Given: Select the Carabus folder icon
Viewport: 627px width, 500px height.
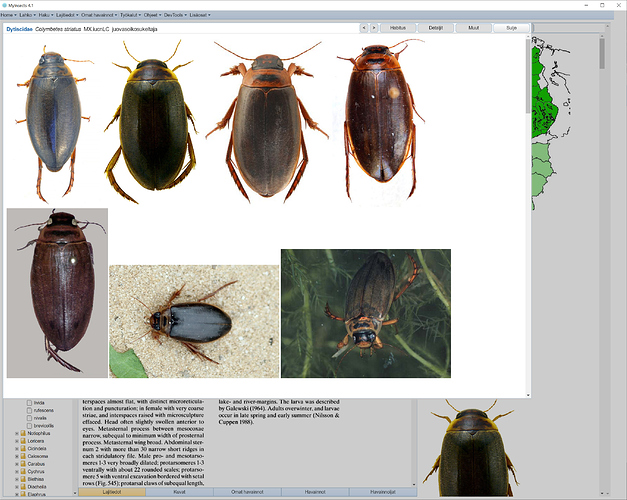Looking at the screenshot, I should [23, 464].
